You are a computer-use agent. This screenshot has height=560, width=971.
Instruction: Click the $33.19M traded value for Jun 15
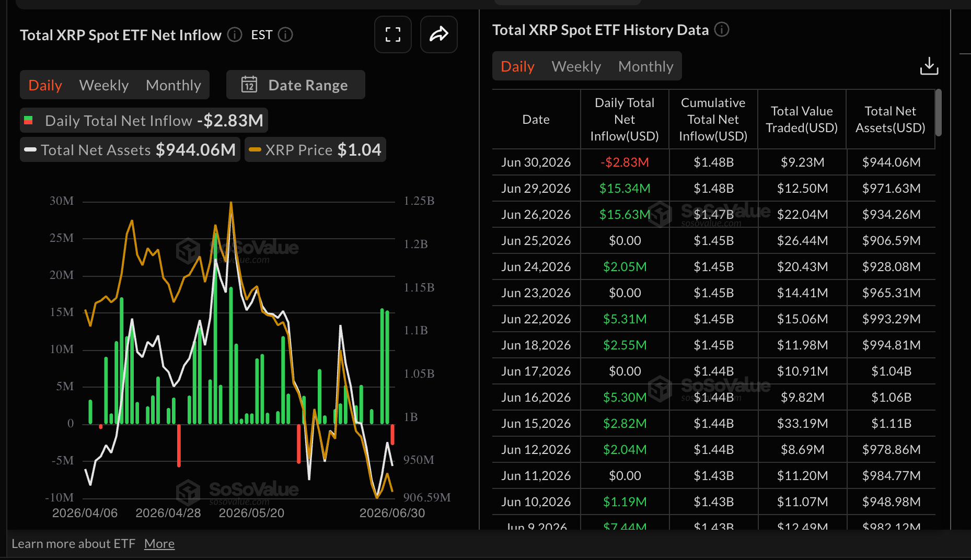(802, 424)
